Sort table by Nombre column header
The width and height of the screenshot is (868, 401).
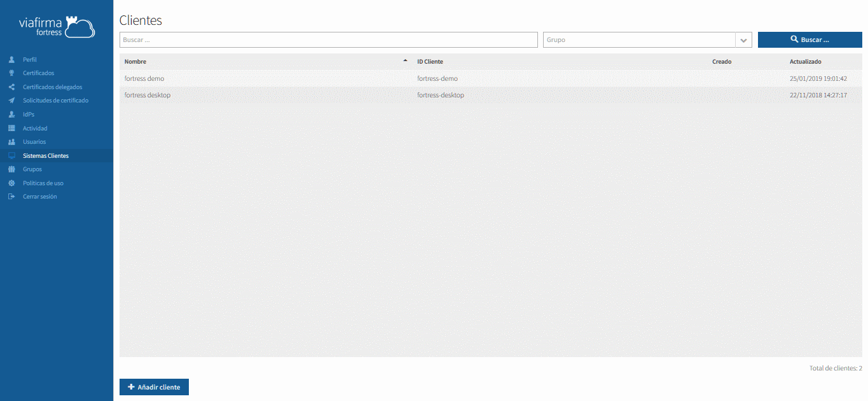(x=135, y=62)
